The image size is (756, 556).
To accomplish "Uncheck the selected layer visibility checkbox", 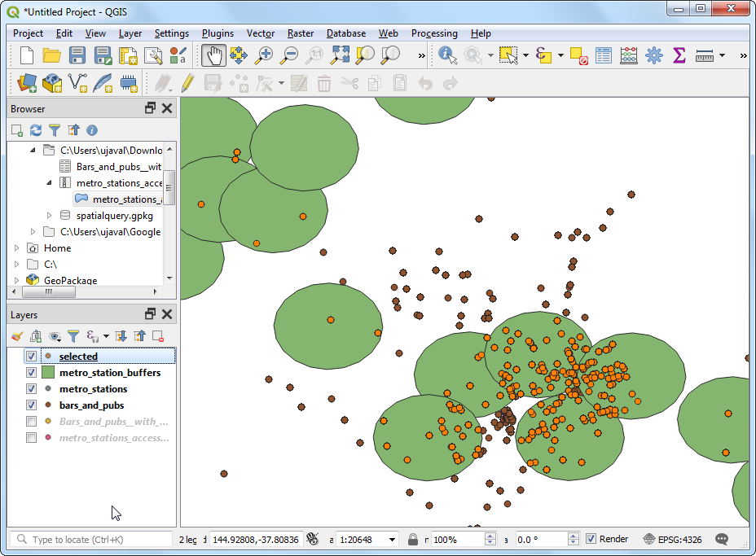I will 31,357.
